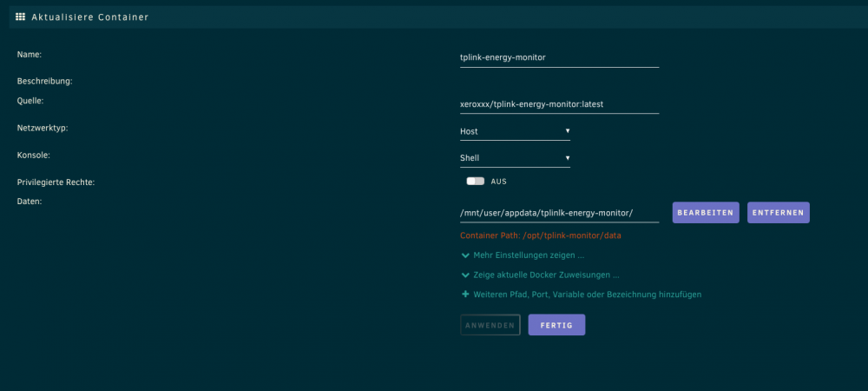Expand Zeige aktuelle Docker Zuweisungen

540,275
